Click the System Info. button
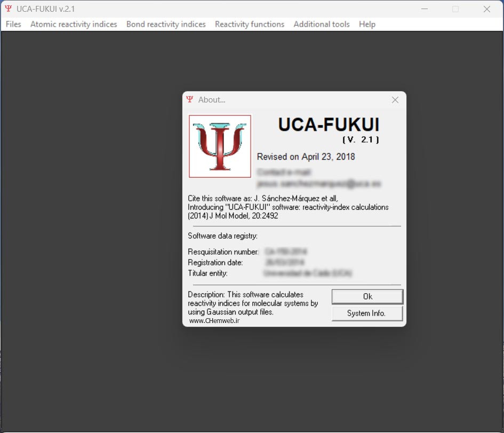The height and width of the screenshot is (433, 504). point(367,313)
